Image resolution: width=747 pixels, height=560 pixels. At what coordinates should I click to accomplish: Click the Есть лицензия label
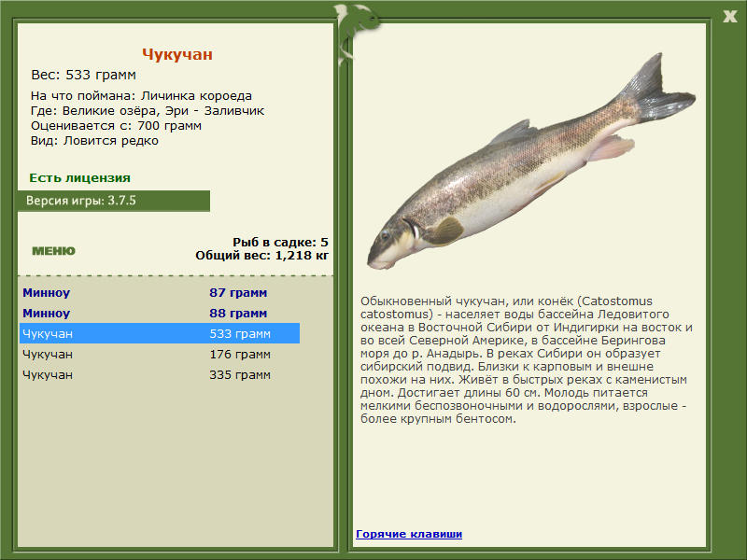79,177
